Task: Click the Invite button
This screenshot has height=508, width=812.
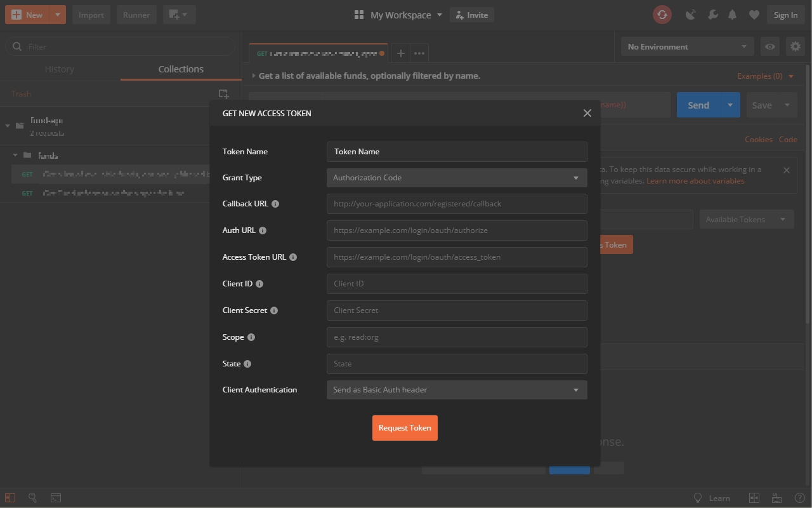Action: (x=472, y=15)
